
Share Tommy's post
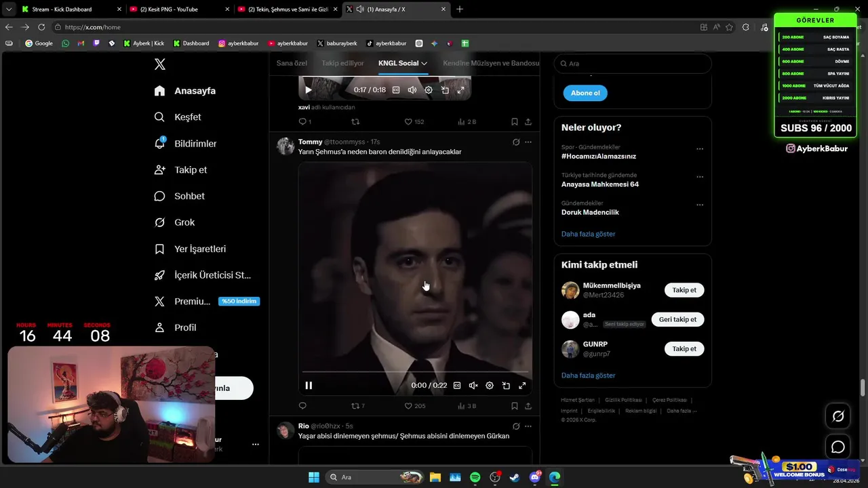pyautogui.click(x=528, y=406)
